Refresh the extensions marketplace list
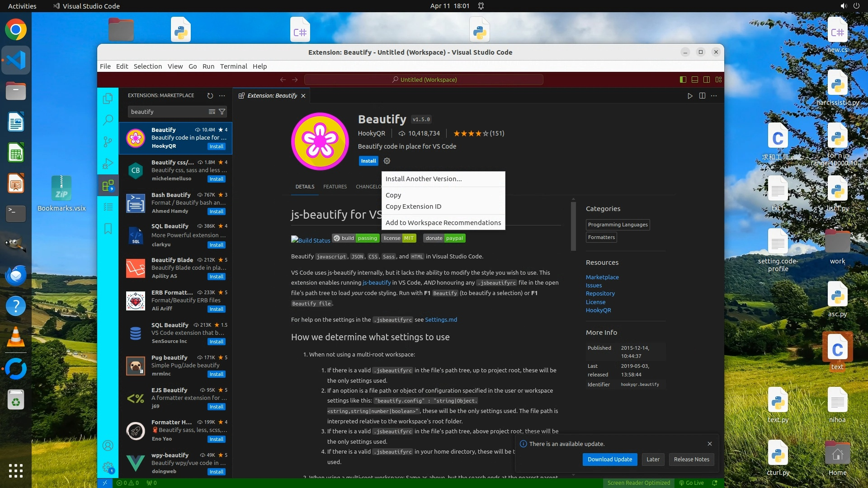 tap(210, 96)
